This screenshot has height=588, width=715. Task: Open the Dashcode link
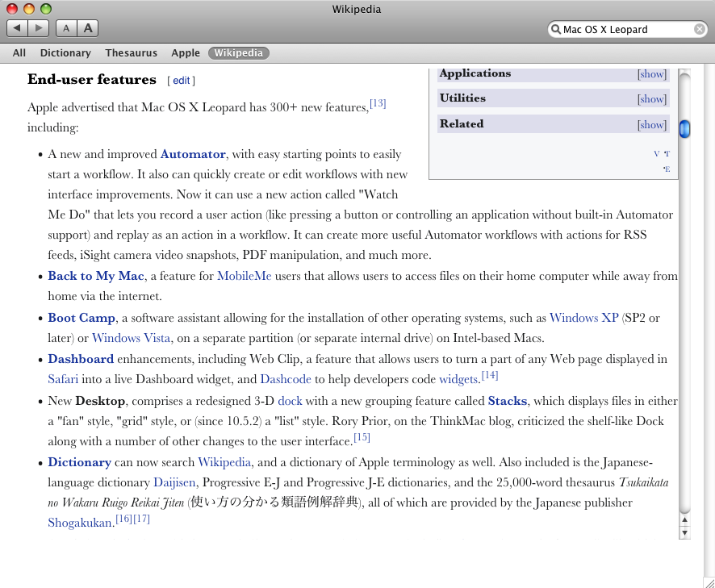tap(286, 379)
